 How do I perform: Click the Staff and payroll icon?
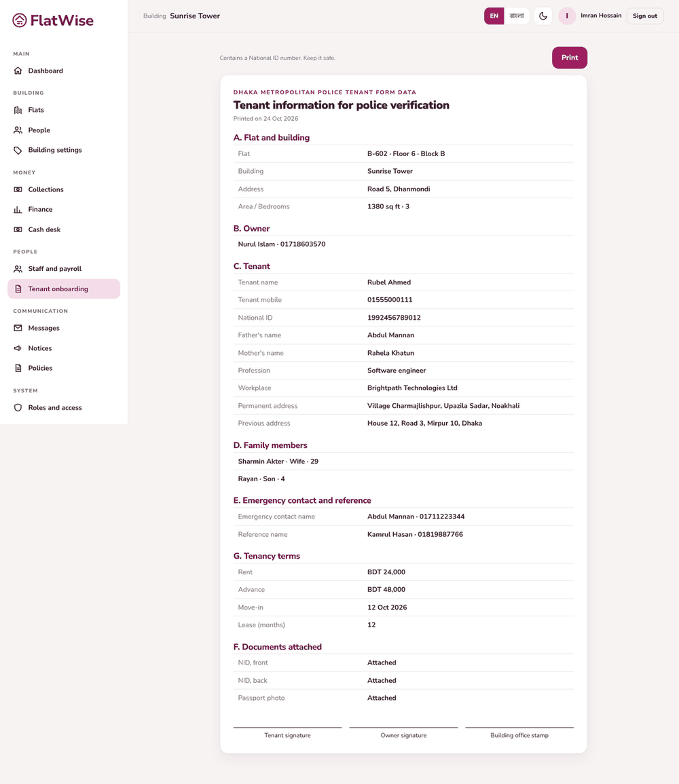tap(18, 269)
